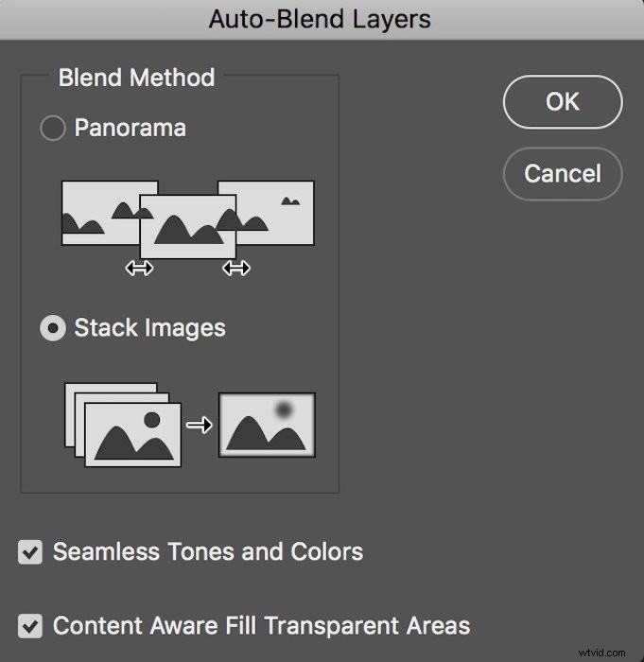Click the Stack Images option label

(x=149, y=328)
